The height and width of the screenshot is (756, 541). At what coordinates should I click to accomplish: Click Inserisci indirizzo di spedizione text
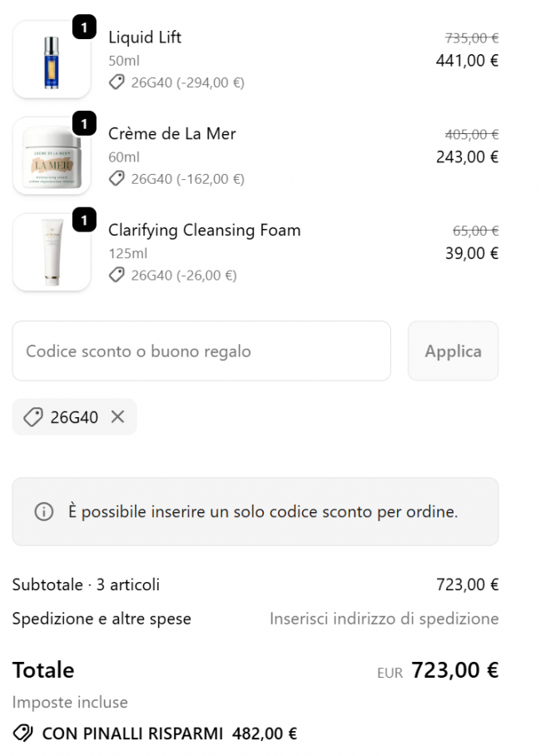384,619
